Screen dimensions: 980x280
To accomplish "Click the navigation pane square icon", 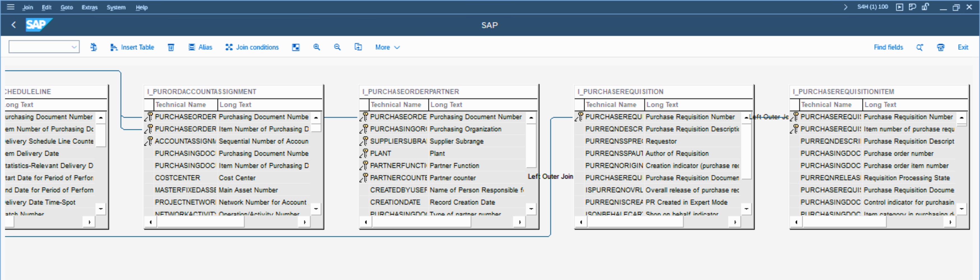I will pyautogui.click(x=296, y=47).
